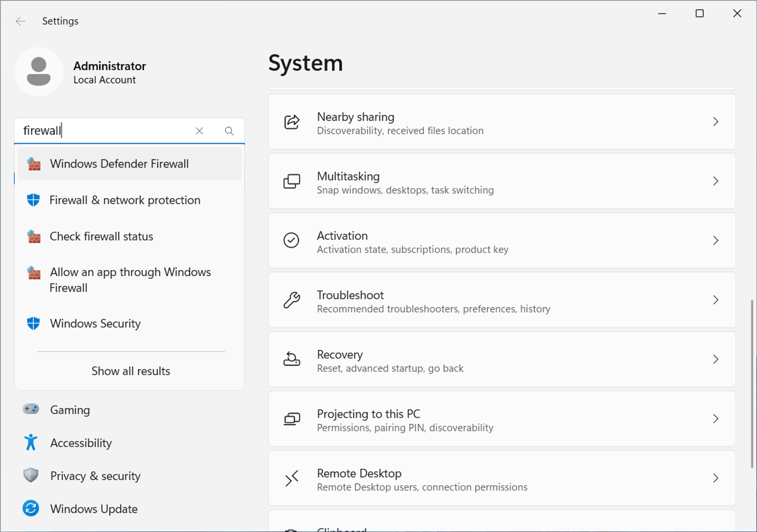The image size is (757, 532).
Task: Click 'Remote Desktop users, connection permissions' text
Action: (x=422, y=487)
